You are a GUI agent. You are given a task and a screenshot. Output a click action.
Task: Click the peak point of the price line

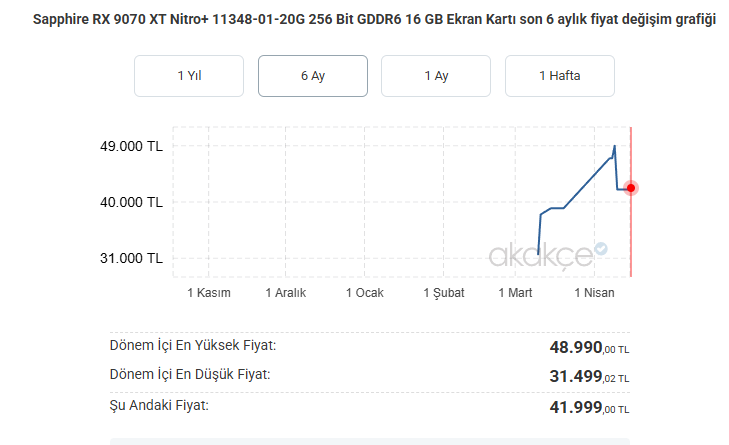click(615, 147)
